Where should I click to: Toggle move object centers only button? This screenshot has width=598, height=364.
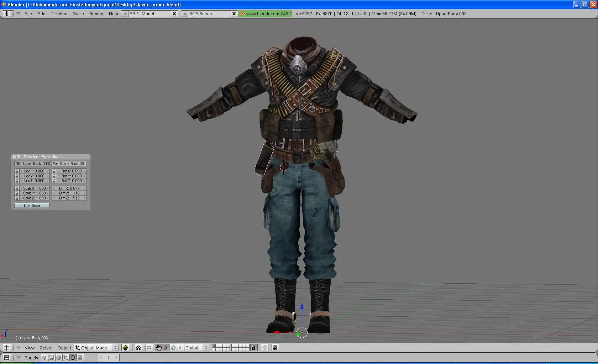[149, 348]
